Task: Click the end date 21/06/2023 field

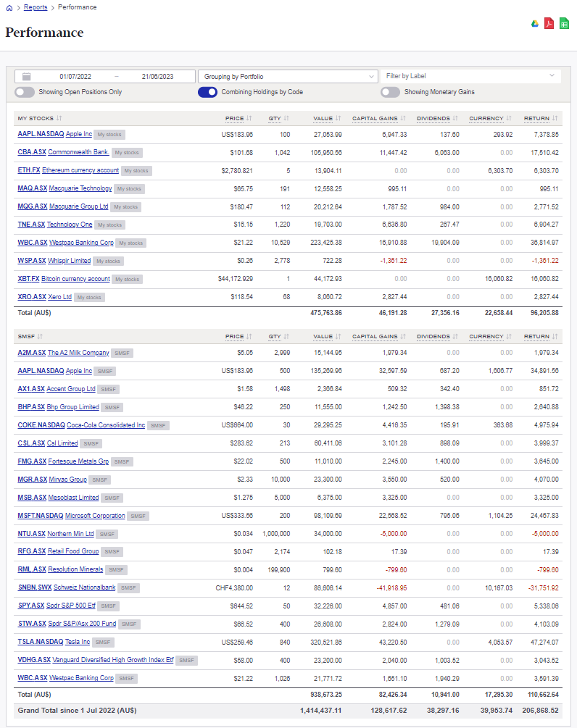Action: click(157, 77)
